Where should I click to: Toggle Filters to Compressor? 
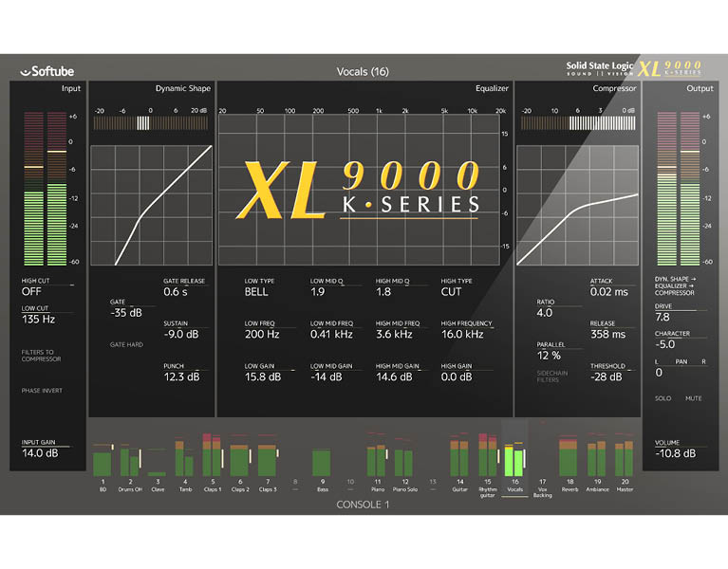[x=41, y=356]
